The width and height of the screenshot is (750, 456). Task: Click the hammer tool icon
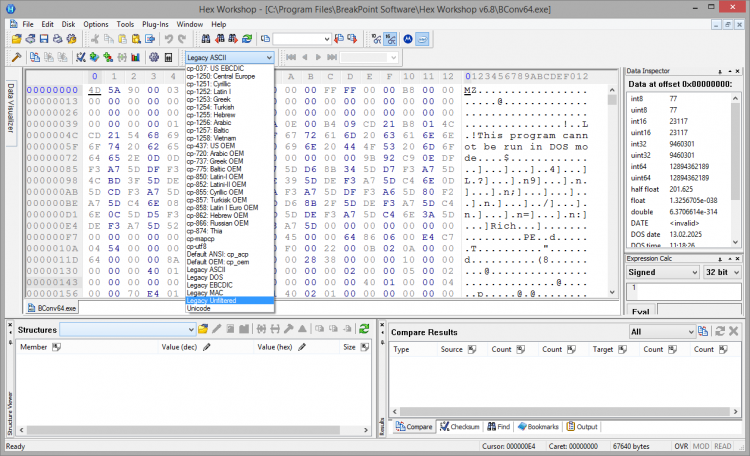click(17, 57)
